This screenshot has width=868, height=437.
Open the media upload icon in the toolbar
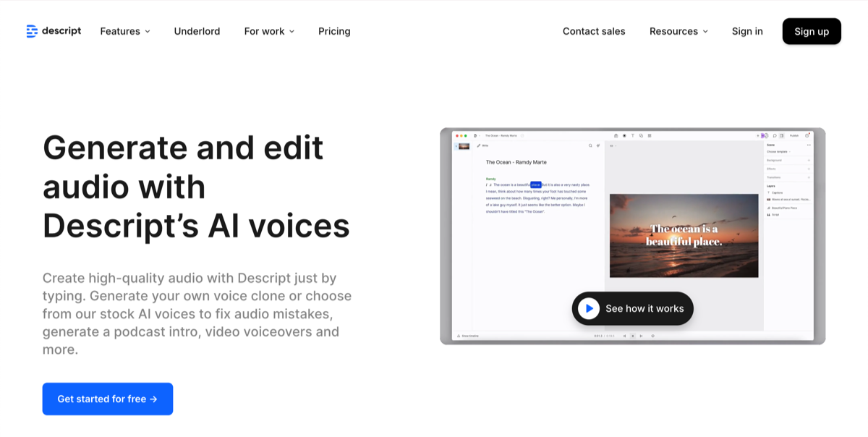pyautogui.click(x=616, y=136)
